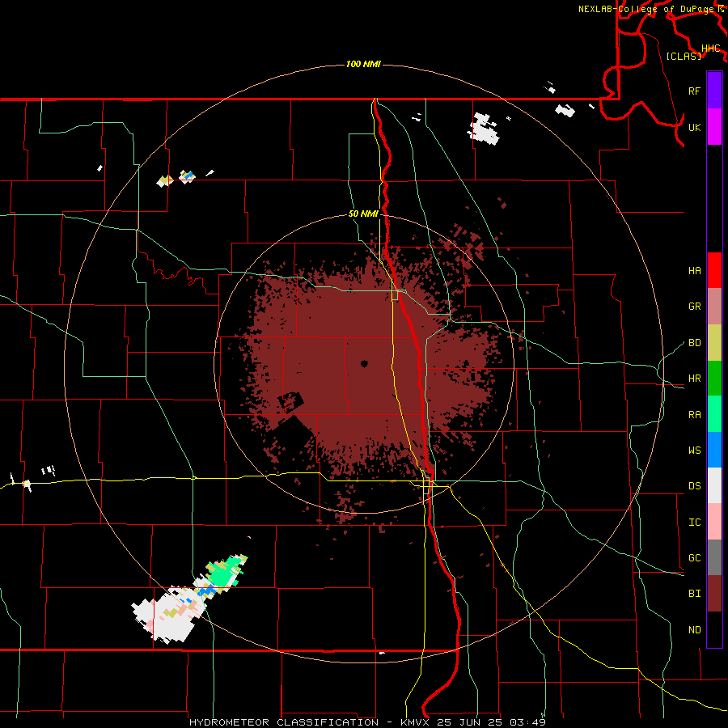Viewport: 728px width, 728px height.
Task: Select the yellow BD legend swatch
Action: pos(714,343)
